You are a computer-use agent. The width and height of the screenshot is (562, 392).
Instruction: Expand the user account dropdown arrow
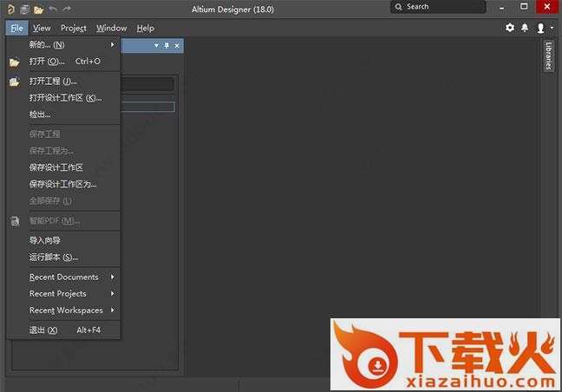pyautogui.click(x=552, y=28)
